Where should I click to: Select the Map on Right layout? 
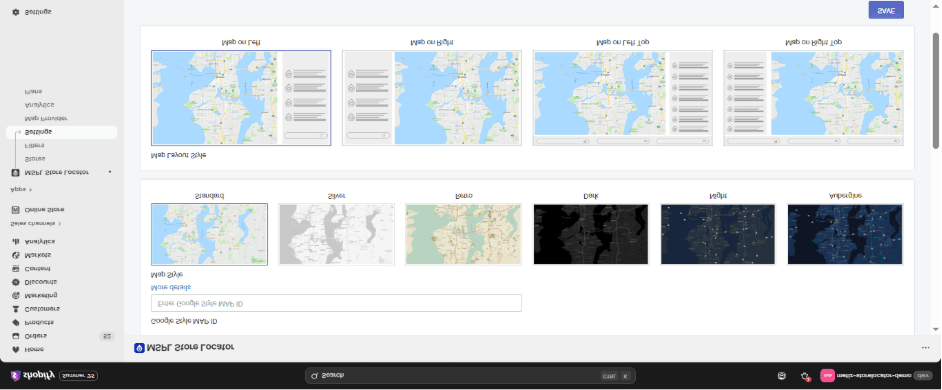432,98
